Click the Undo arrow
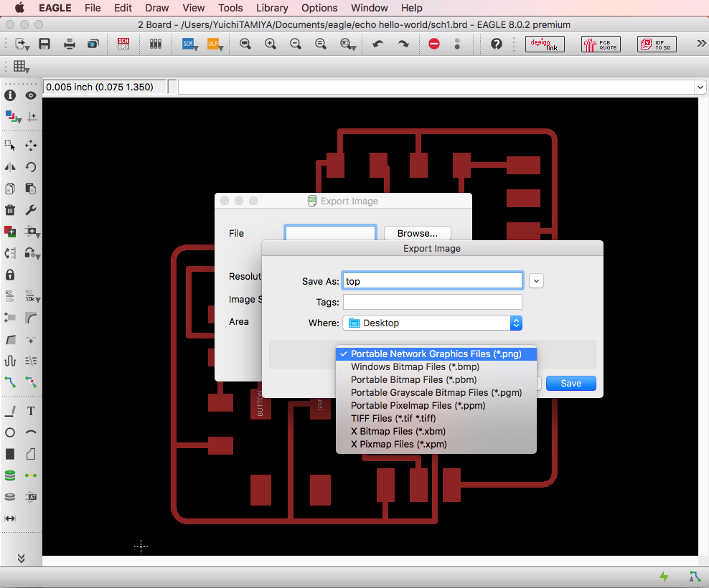Screen dimensions: 709x588 377,44
